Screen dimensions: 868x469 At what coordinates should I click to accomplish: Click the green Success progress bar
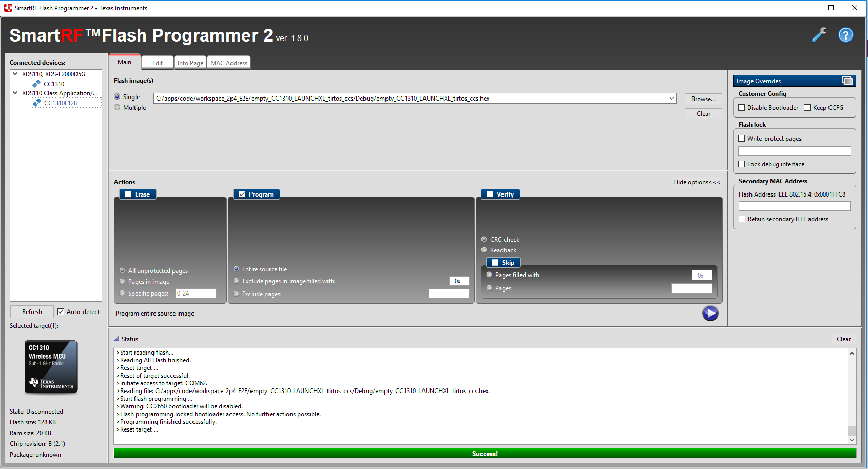[485, 454]
